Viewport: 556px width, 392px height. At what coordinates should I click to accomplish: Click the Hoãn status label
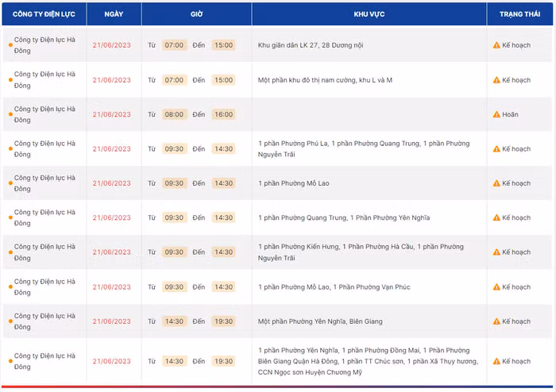tap(510, 114)
